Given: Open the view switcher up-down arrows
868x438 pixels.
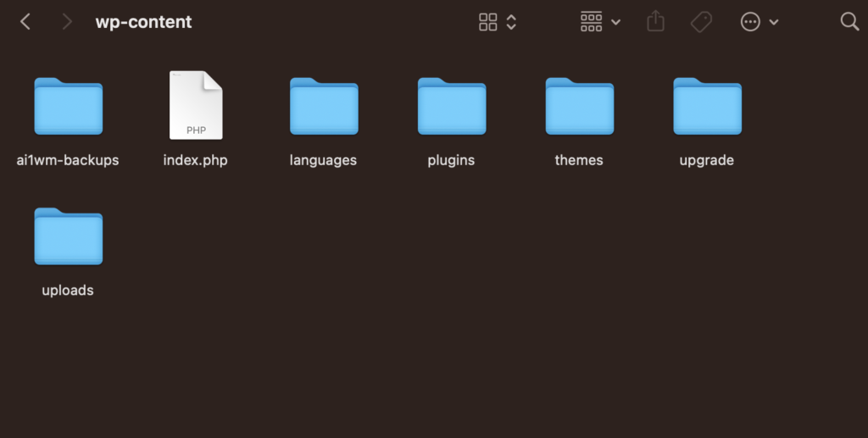Looking at the screenshot, I should 511,22.
